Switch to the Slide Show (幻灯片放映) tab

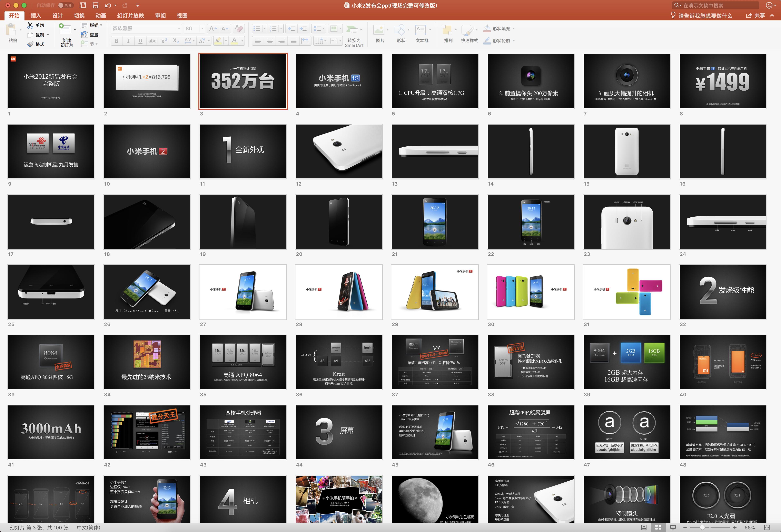click(130, 16)
